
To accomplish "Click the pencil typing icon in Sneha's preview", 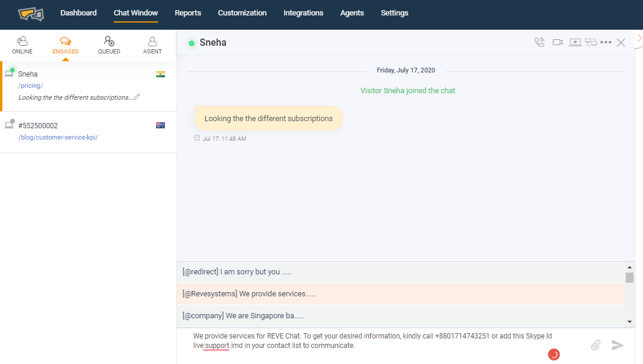I will tap(137, 97).
